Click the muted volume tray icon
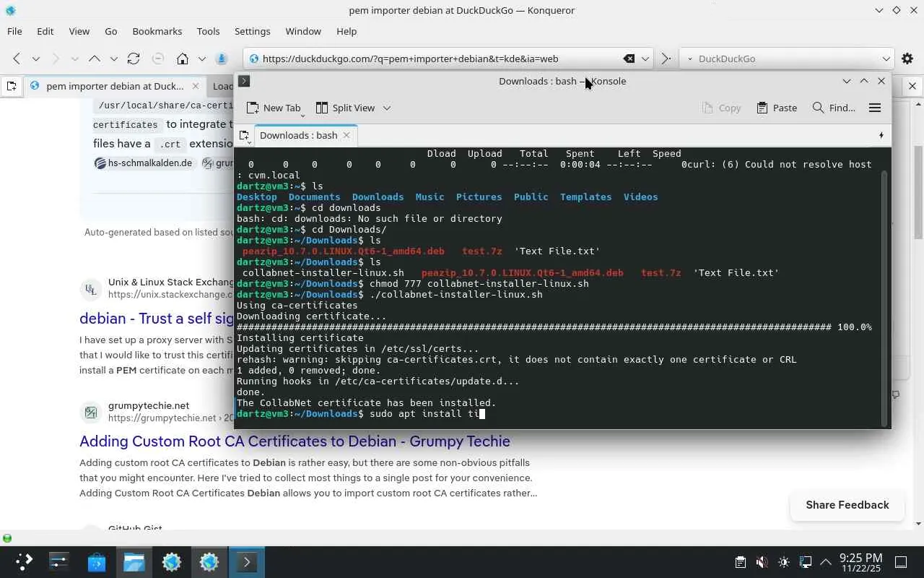Viewport: 924px width, 578px height. pos(762,561)
